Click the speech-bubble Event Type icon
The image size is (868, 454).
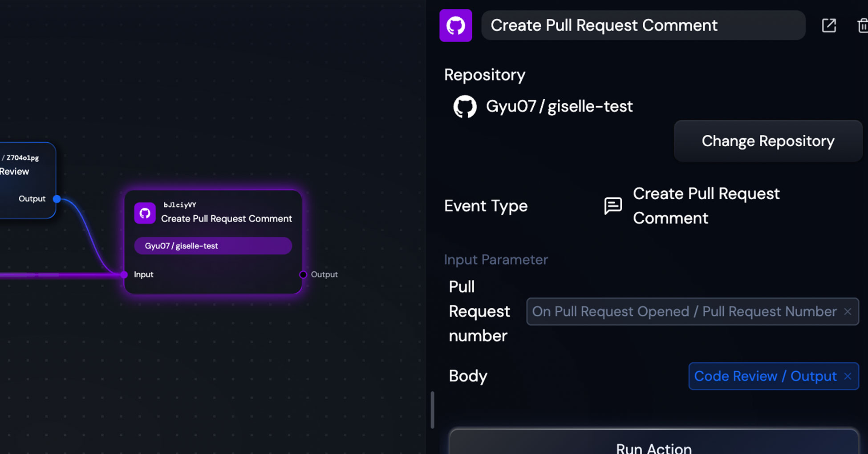pyautogui.click(x=613, y=205)
